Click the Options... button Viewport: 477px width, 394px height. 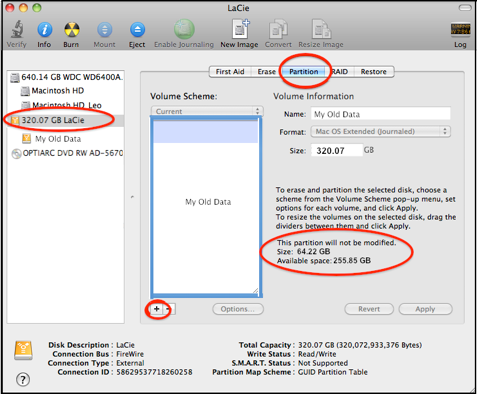click(238, 309)
